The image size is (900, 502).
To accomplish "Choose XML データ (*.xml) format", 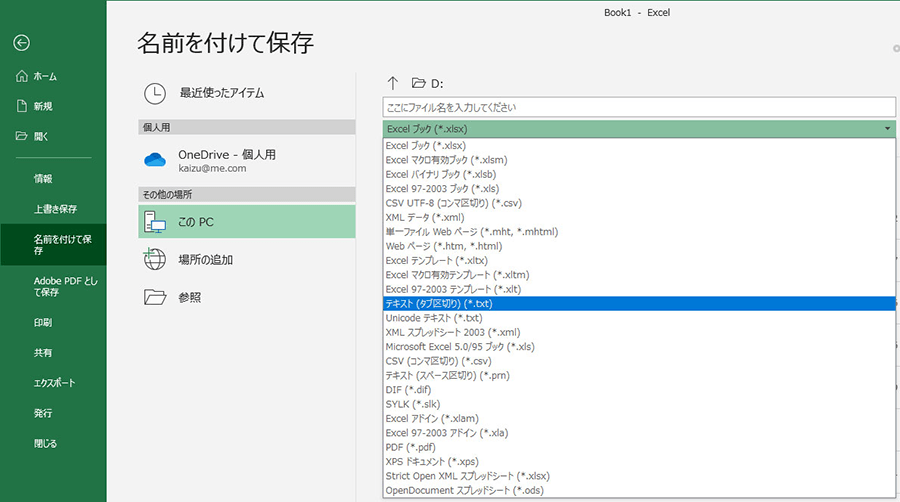I will tap(639, 217).
